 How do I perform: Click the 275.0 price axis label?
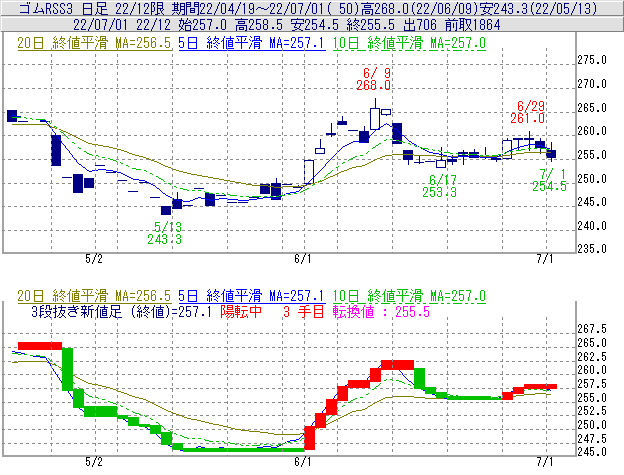point(592,60)
